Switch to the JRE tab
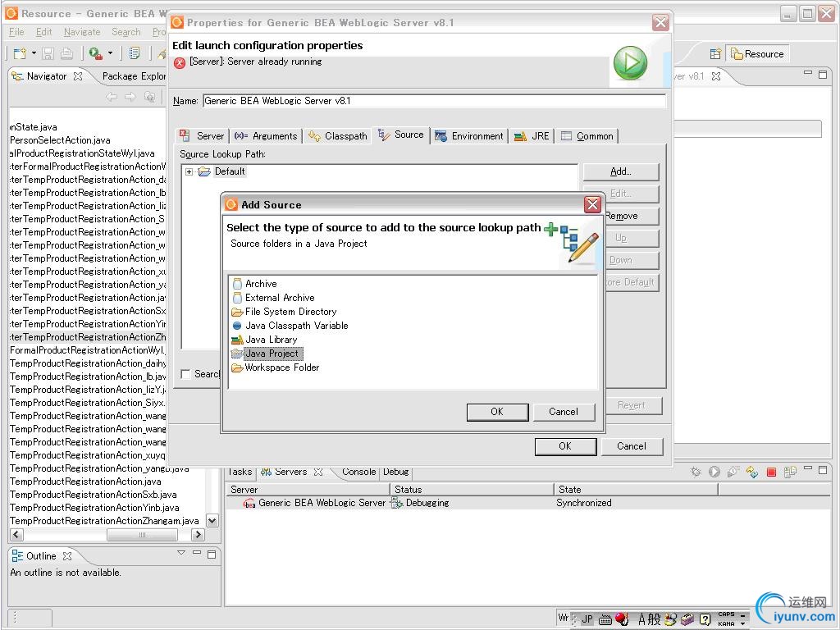Image resolution: width=840 pixels, height=630 pixels. pyautogui.click(x=532, y=136)
